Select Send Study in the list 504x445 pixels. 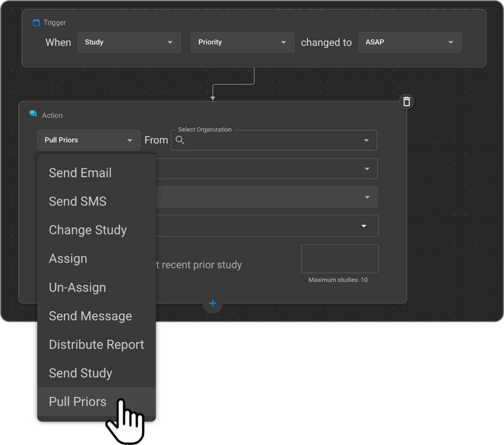pyautogui.click(x=81, y=373)
